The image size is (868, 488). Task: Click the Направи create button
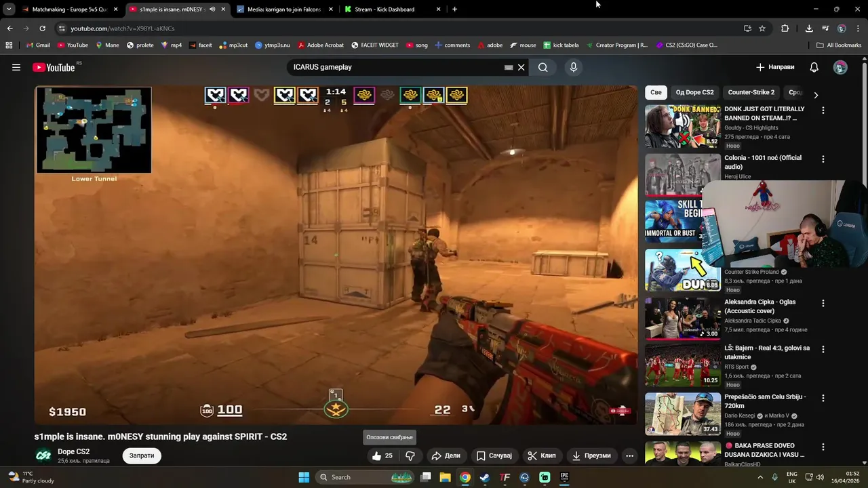coord(775,67)
